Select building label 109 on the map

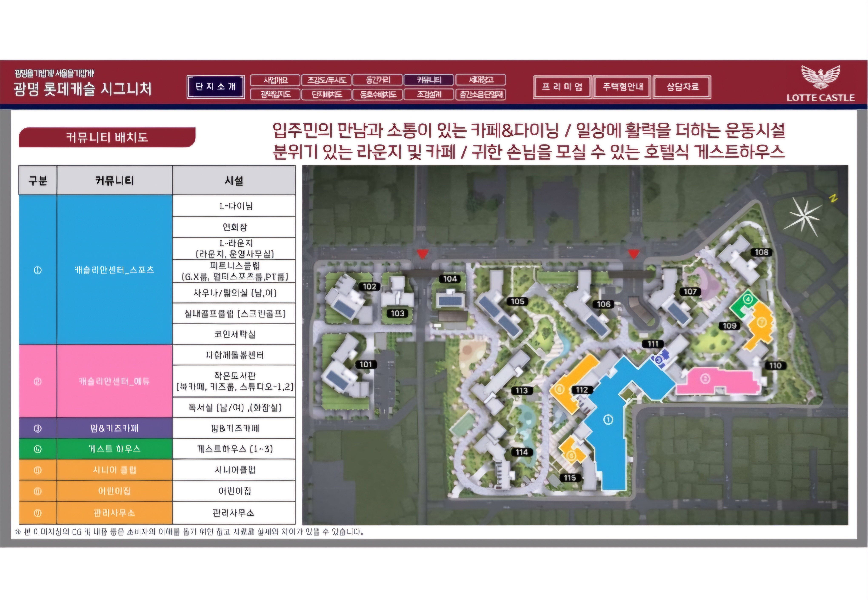729,326
